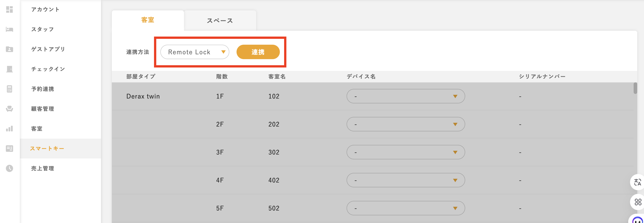
Task: Expand device selector for room 102
Action: 405,96
